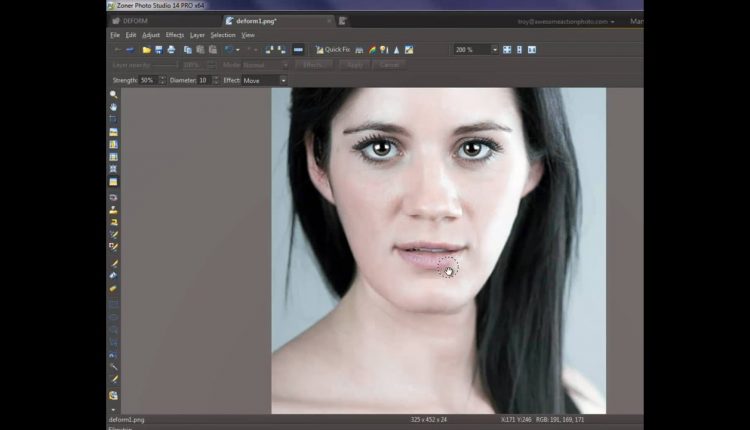Click the Undo arrow icon
This screenshot has width=750, height=430.
tap(229, 50)
